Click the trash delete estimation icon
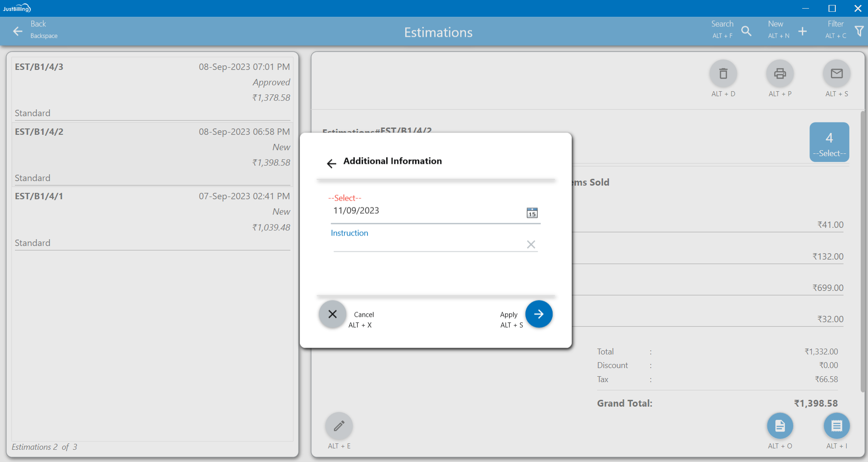This screenshot has width=868, height=462. click(x=723, y=74)
